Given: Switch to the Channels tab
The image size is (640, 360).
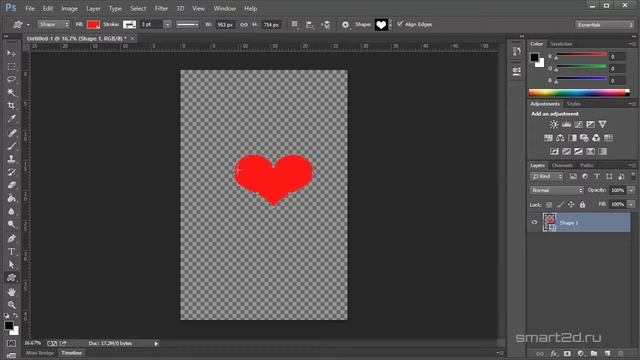Looking at the screenshot, I should [562, 165].
